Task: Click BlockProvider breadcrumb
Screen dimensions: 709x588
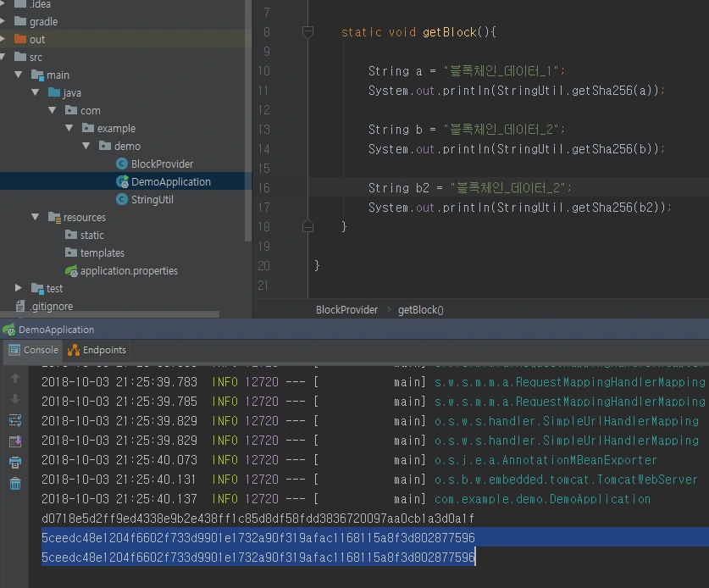Action: coord(346,310)
